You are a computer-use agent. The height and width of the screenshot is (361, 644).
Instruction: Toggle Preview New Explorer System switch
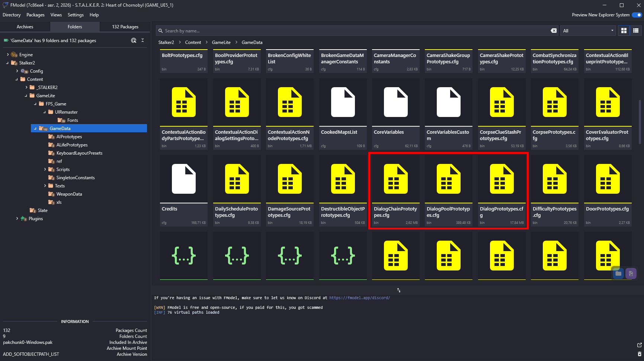637,15
